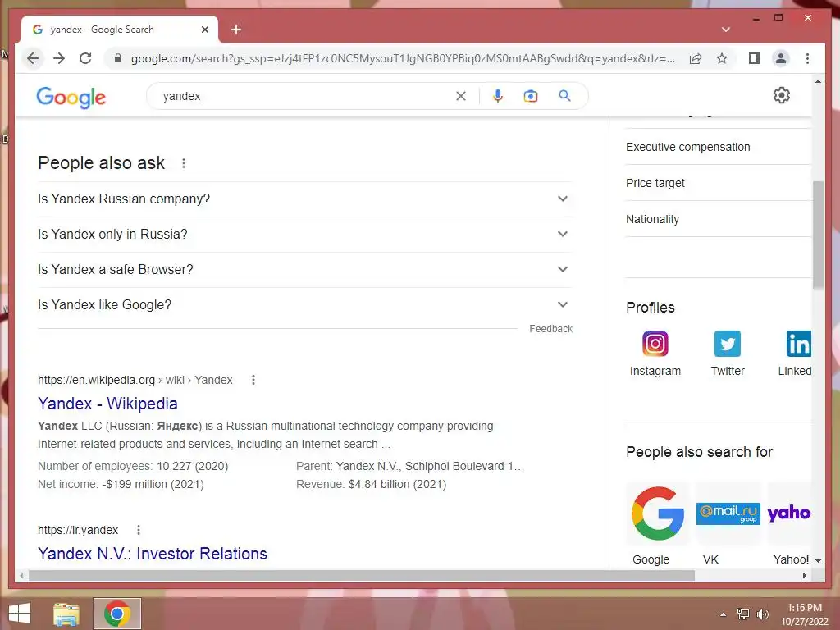
Task: Click the address bar URL
Action: coord(403,58)
